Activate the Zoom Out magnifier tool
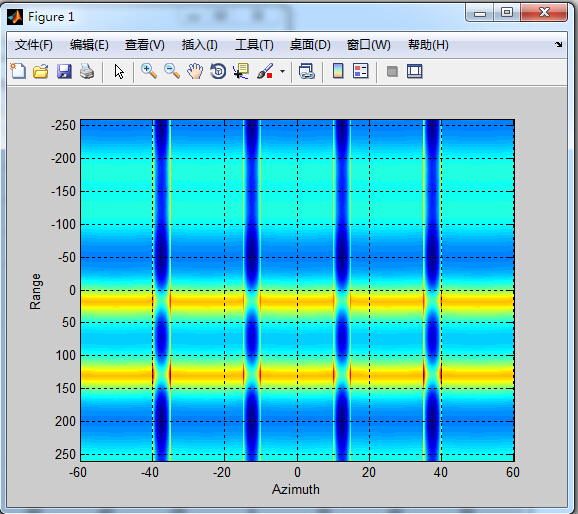578x514 pixels. pyautogui.click(x=172, y=71)
